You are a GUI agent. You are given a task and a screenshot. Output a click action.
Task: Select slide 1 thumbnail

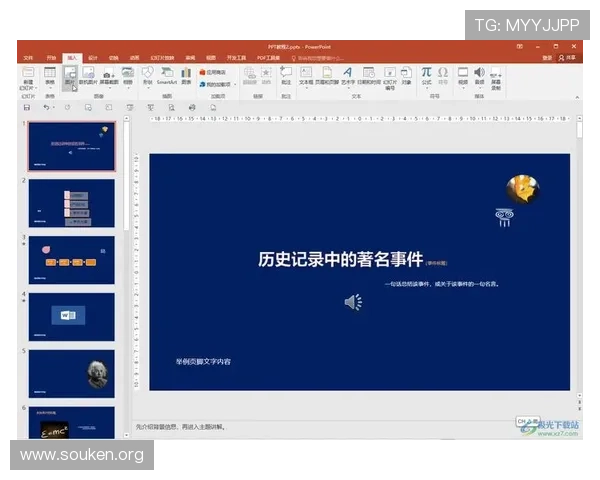[x=72, y=146]
